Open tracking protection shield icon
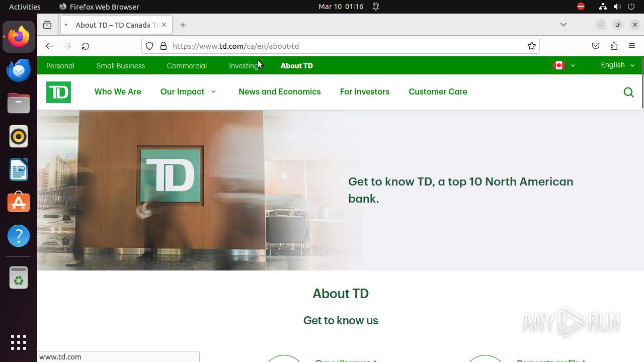Image resolution: width=644 pixels, height=362 pixels. (149, 46)
